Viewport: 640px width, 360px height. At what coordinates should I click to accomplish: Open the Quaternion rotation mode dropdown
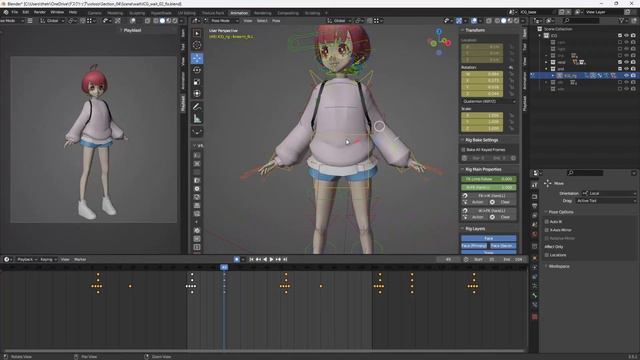click(x=489, y=101)
